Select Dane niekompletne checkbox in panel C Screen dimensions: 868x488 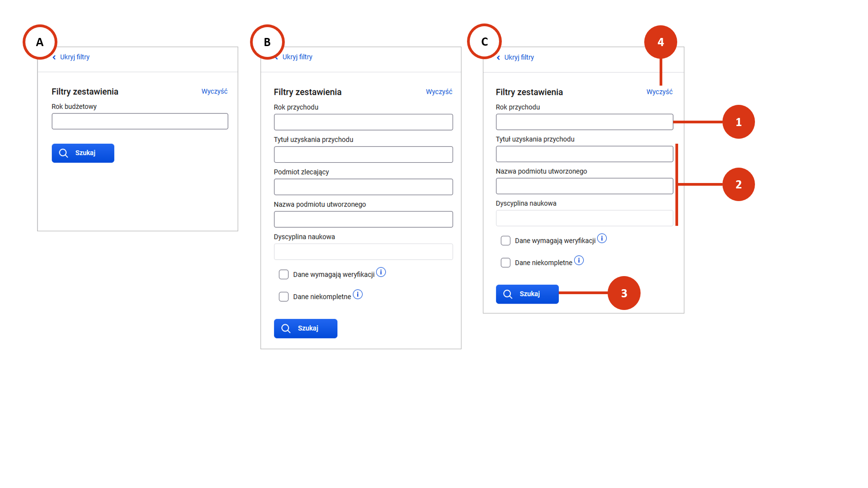coord(505,263)
